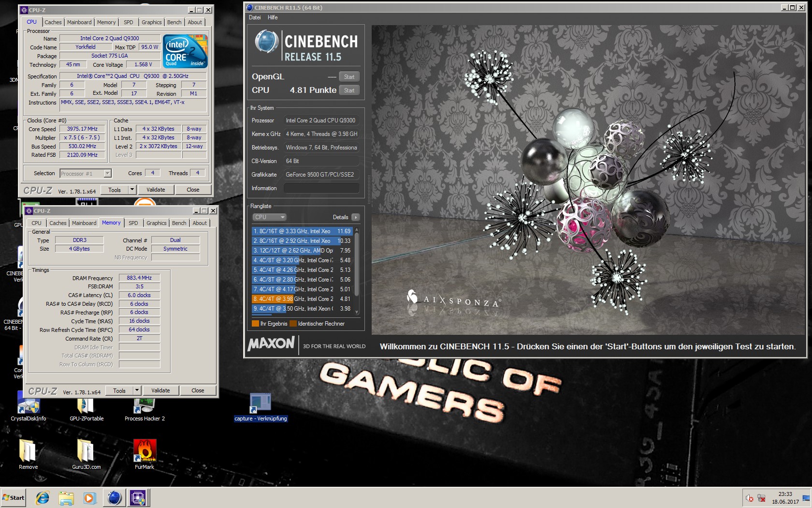
Task: Open the CPU ranking type dropdown
Action: click(270, 217)
